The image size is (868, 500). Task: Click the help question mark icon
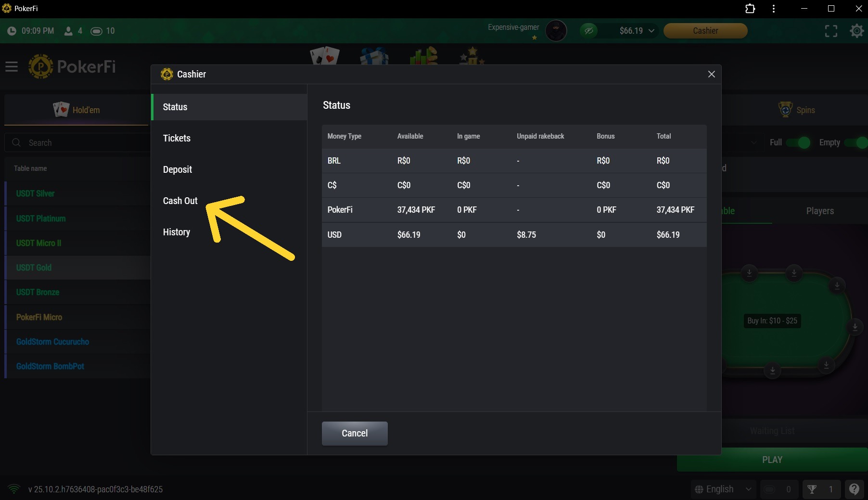point(854,489)
